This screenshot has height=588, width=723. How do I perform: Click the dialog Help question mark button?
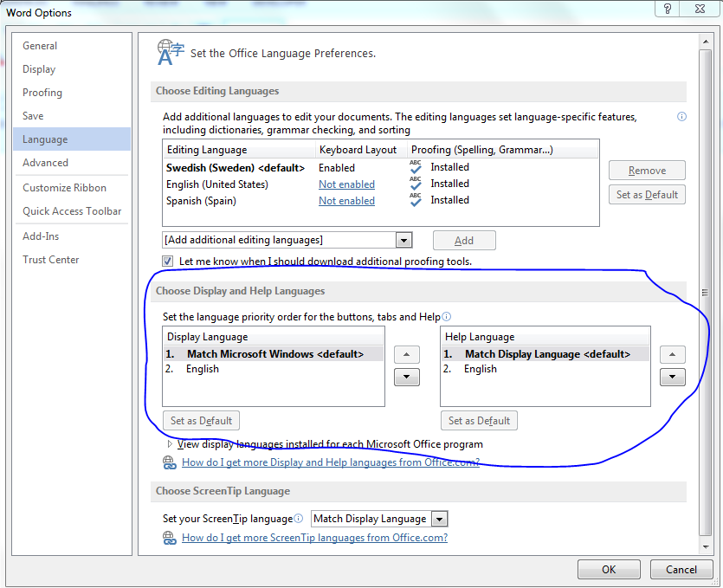pyautogui.click(x=668, y=9)
